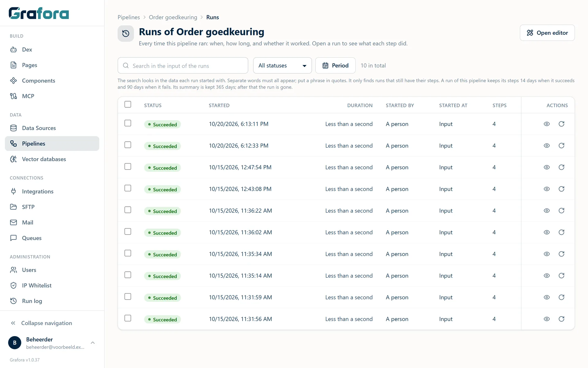Click the user avatar B

coord(15,343)
